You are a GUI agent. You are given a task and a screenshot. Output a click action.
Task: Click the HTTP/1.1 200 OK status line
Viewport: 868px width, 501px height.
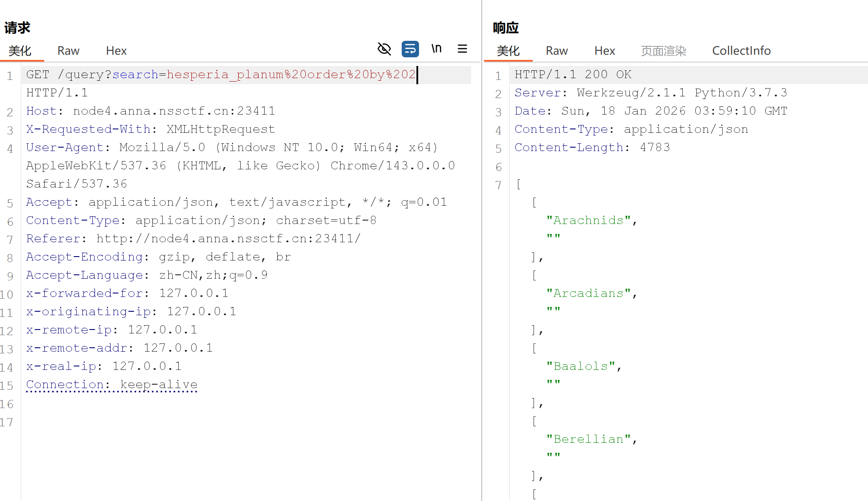tap(573, 75)
